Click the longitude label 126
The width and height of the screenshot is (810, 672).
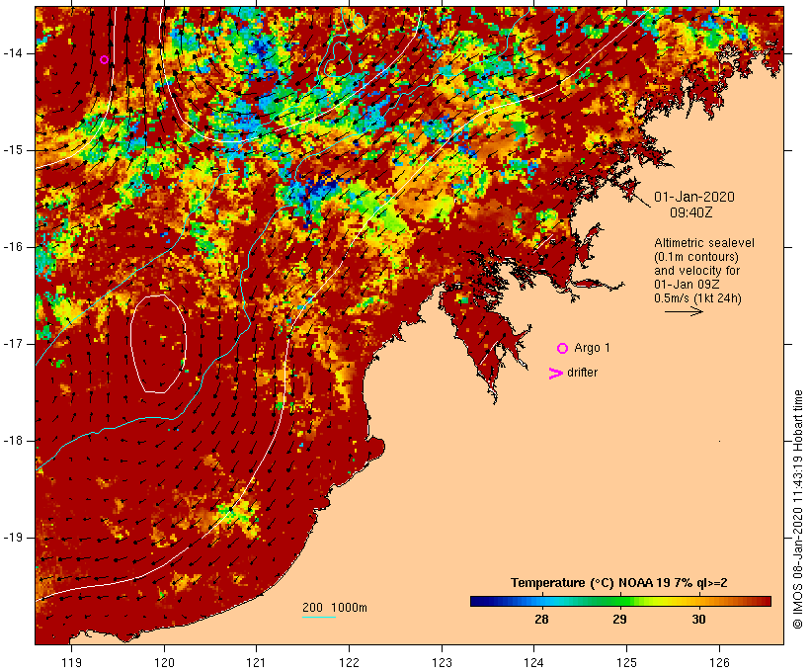719,663
